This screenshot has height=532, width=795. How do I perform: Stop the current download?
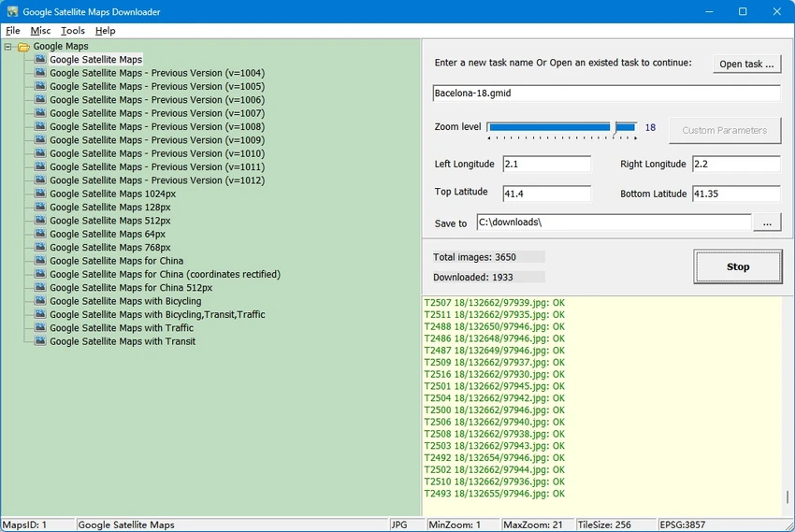point(738,266)
